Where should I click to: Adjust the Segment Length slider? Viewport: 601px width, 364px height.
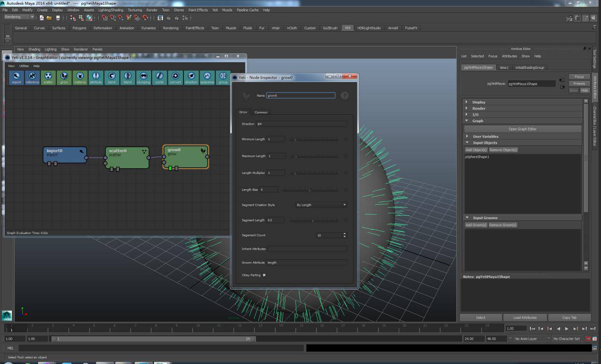click(313, 220)
